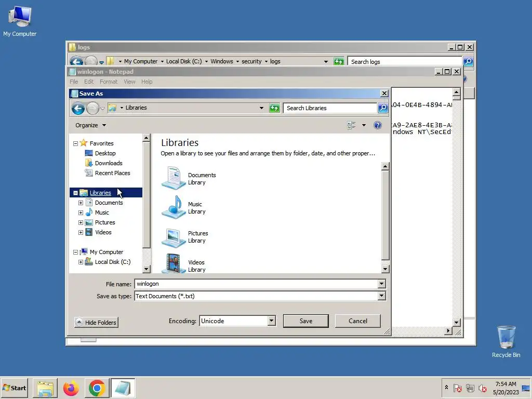Open the Save as type dropdown
Viewport: 532px width, 399px height.
coord(382,296)
